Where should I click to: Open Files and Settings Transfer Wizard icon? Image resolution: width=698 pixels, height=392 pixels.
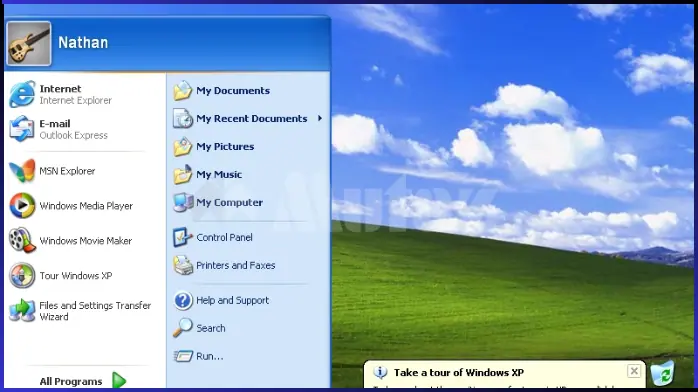(x=22, y=310)
